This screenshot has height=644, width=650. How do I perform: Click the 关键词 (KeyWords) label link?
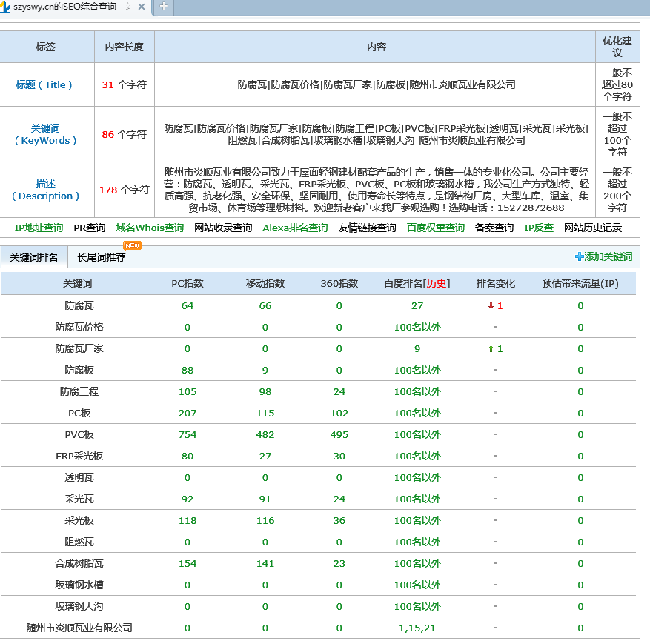point(45,134)
